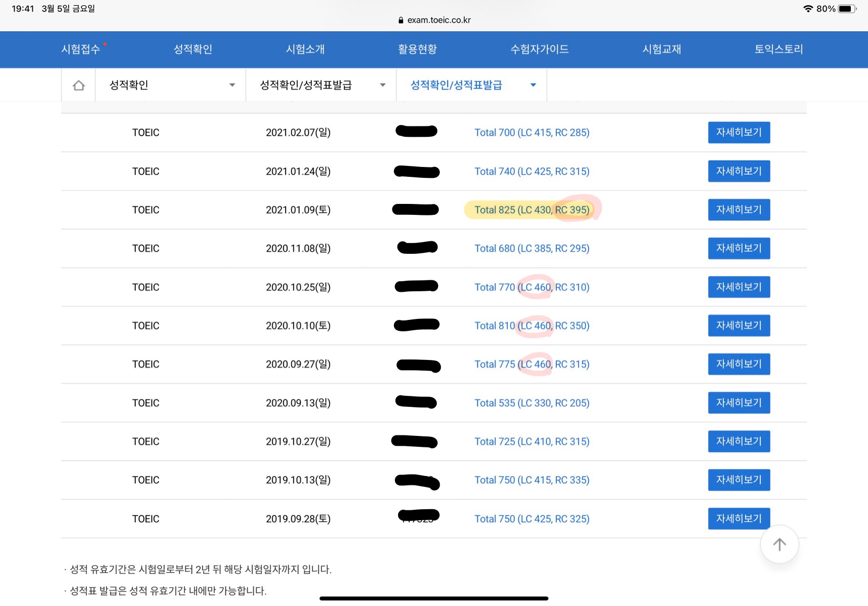Tap the battery icon in status bar
868x606 pixels.
[x=846, y=9]
